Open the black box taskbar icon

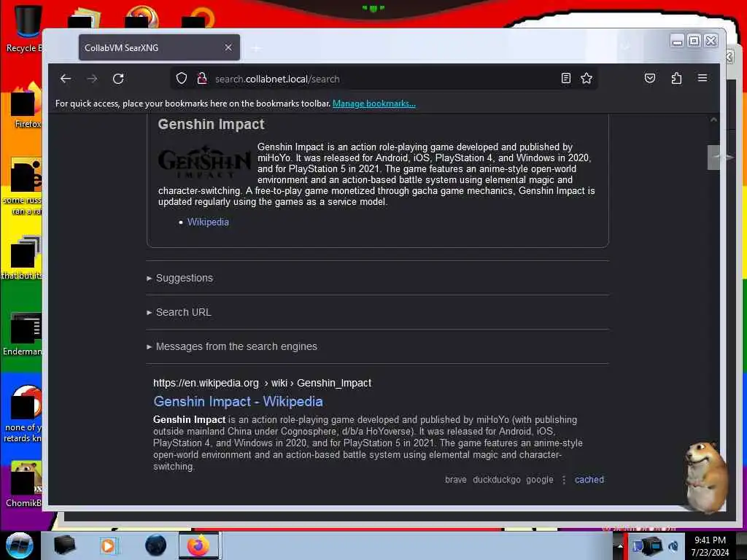[64, 545]
